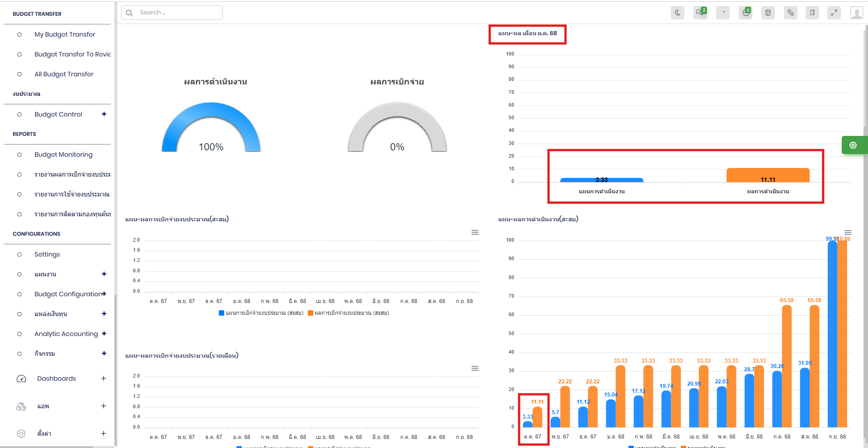Expand the Analytic Accounting submenu
Viewport: 868px width, 448px height.
coord(104,334)
